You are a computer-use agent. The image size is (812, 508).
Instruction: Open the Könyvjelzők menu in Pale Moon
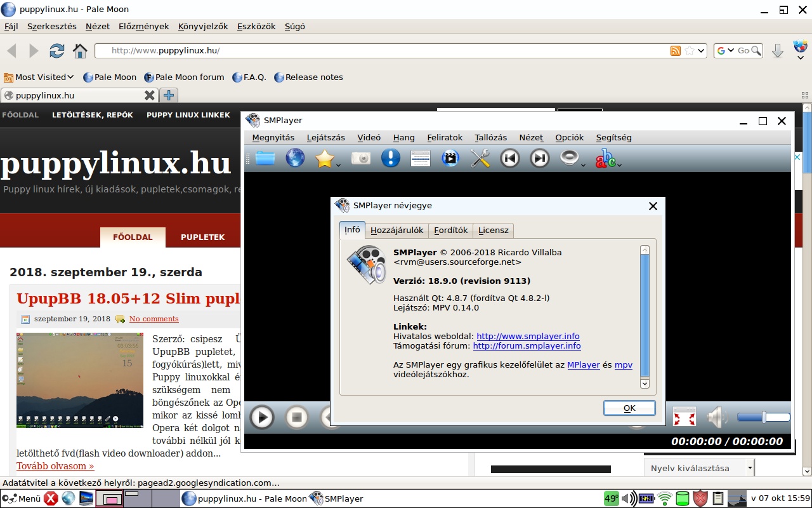click(x=203, y=26)
